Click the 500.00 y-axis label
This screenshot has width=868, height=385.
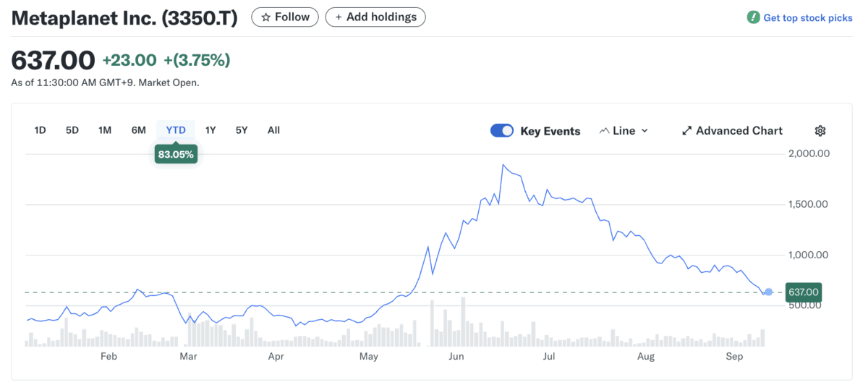click(804, 305)
